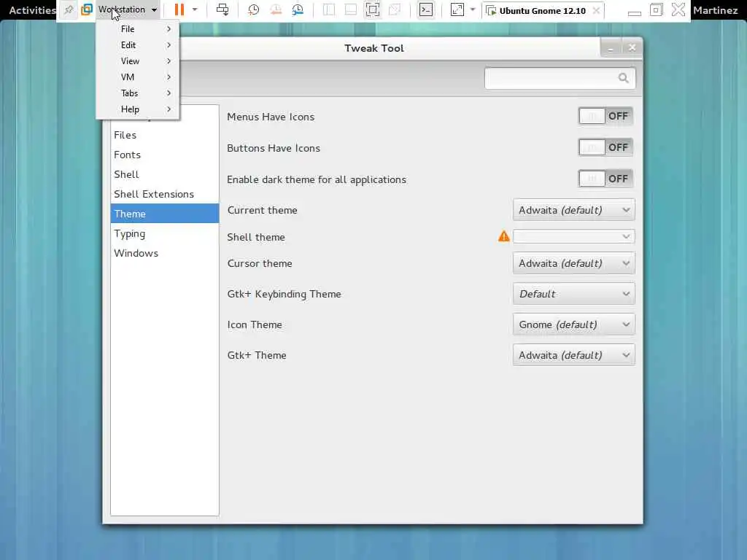This screenshot has height=560, width=747.
Task: Click the VMware Workstation logo icon
Action: pyautogui.click(x=87, y=9)
